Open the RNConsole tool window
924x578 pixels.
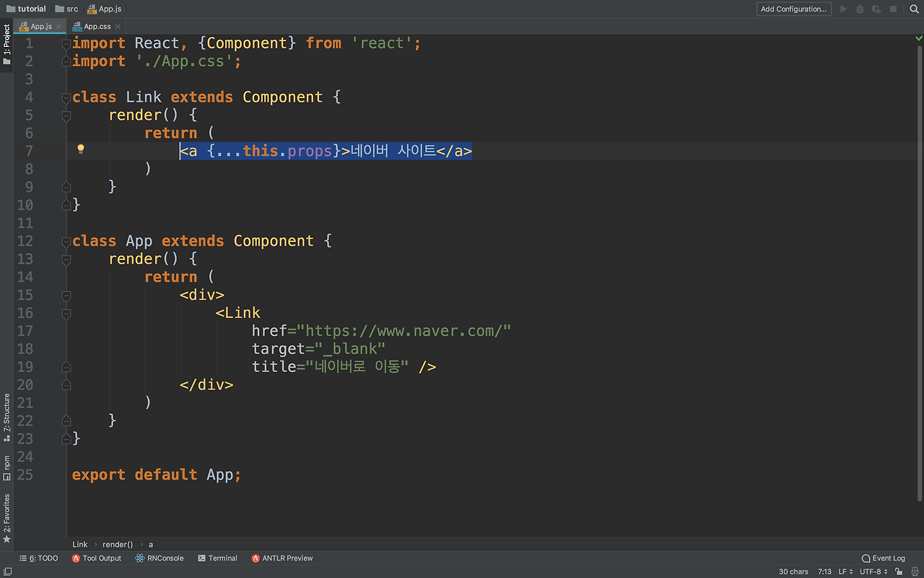click(160, 558)
